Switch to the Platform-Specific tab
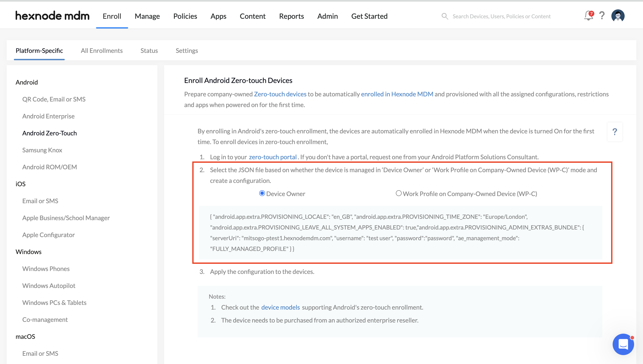Image resolution: width=643 pixels, height=364 pixels. point(39,50)
